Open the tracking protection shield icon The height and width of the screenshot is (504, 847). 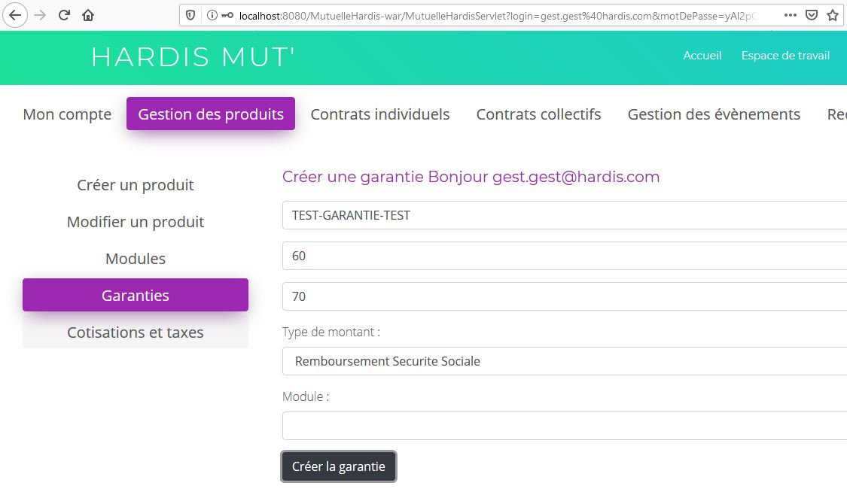pyautogui.click(x=190, y=15)
